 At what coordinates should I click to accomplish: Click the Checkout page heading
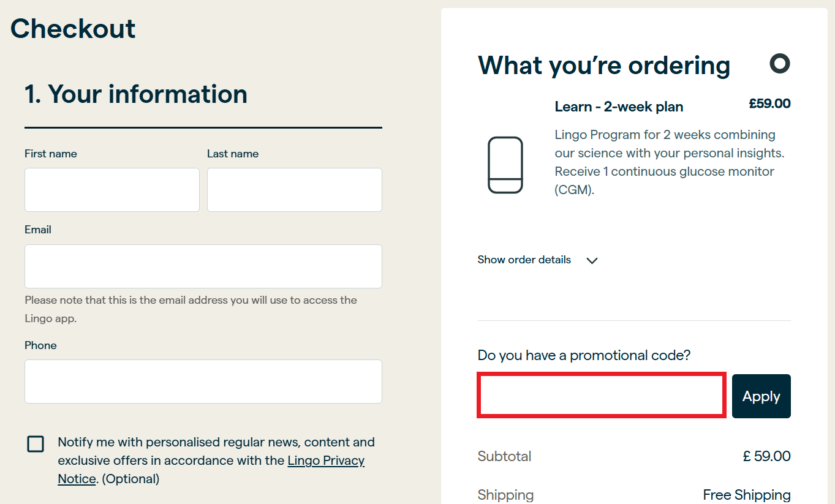click(x=72, y=28)
